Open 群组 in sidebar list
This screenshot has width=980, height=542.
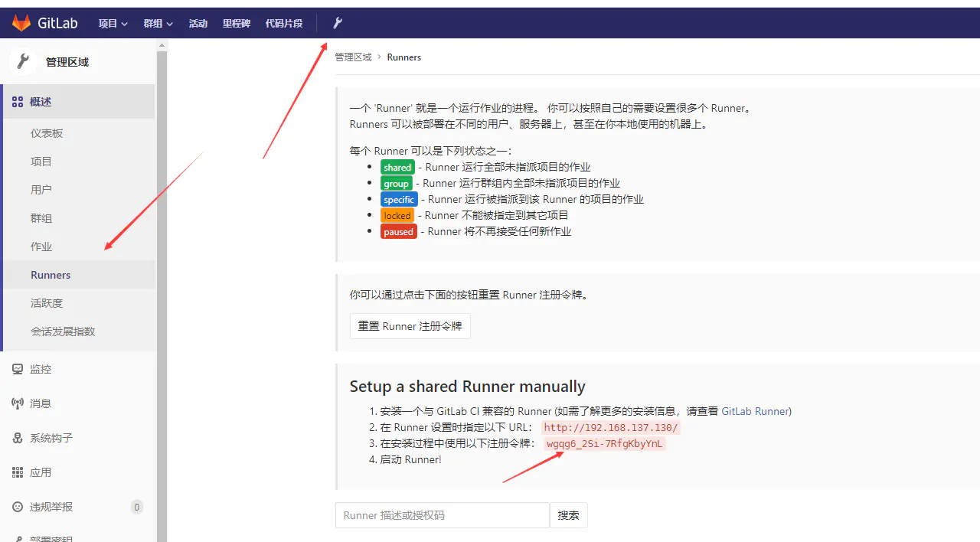[x=41, y=218]
